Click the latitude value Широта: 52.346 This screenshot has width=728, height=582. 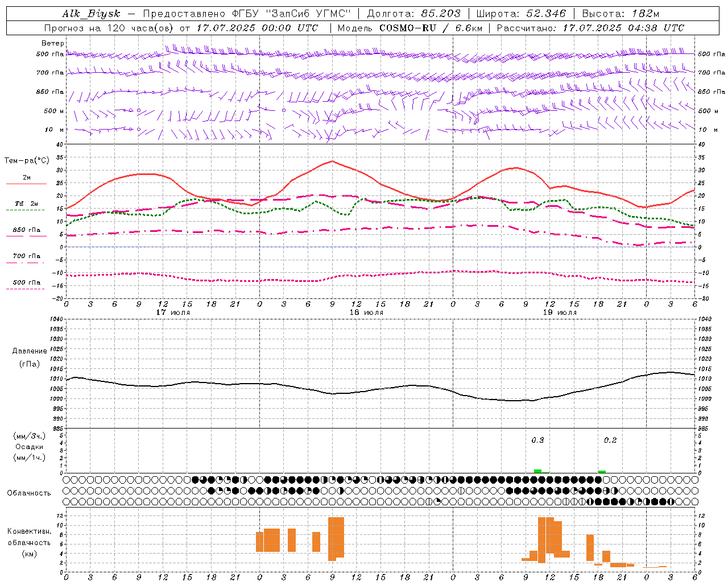point(521,14)
